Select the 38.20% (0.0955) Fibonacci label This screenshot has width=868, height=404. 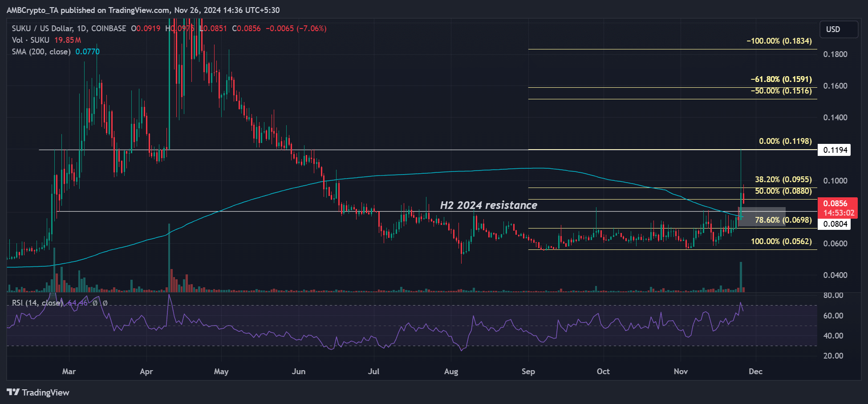tap(783, 180)
